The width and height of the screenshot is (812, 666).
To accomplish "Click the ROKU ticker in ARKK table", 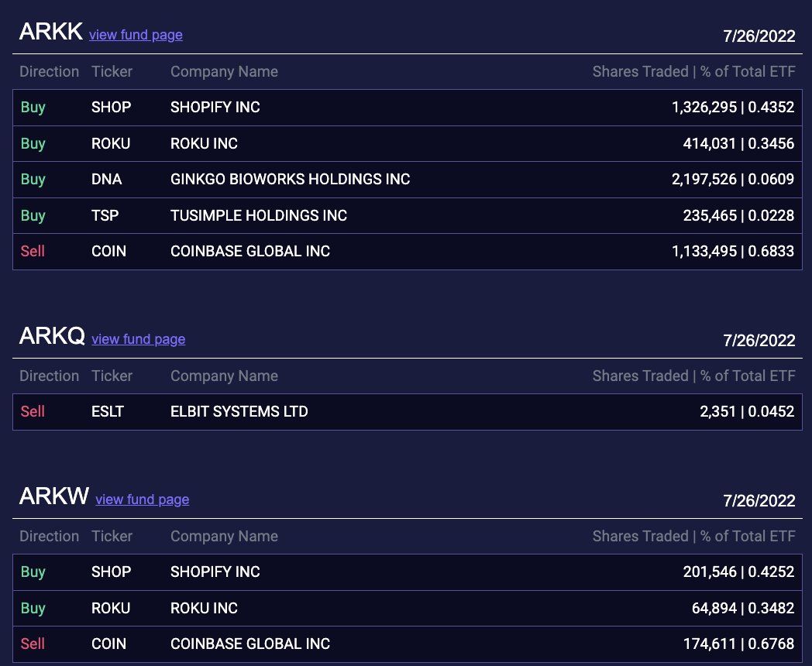I will point(111,143).
